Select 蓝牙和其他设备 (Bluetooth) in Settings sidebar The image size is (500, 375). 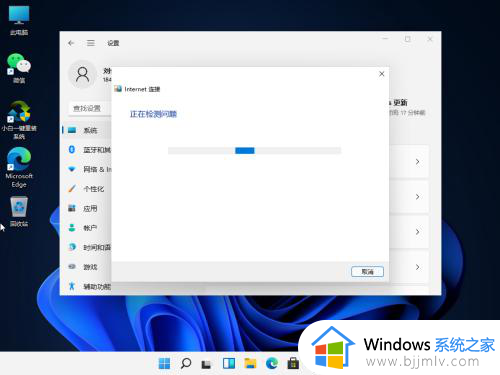click(x=87, y=150)
